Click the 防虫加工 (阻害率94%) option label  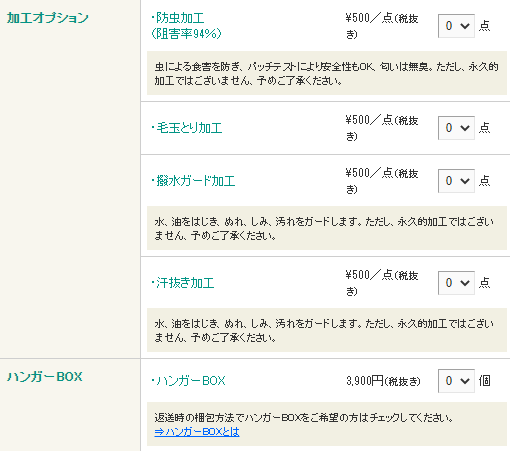pyautogui.click(x=186, y=26)
